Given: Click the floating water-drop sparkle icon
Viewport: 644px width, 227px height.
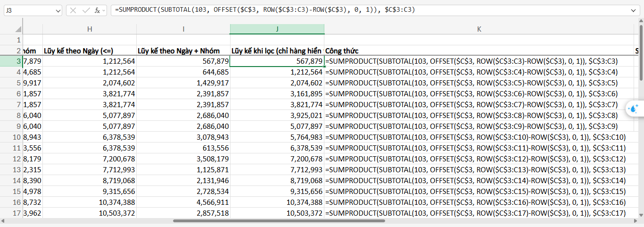Looking at the screenshot, I should coord(634,109).
